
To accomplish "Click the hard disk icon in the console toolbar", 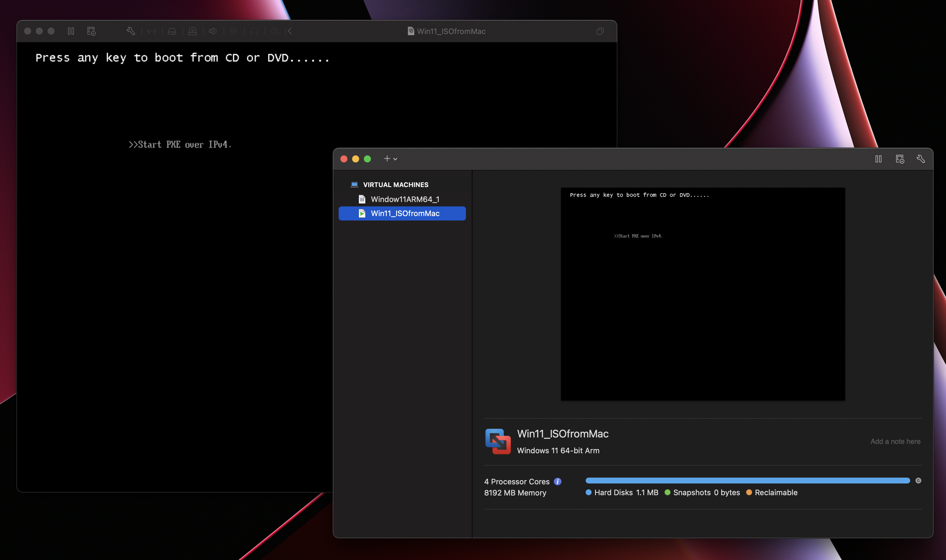I will pos(172,31).
